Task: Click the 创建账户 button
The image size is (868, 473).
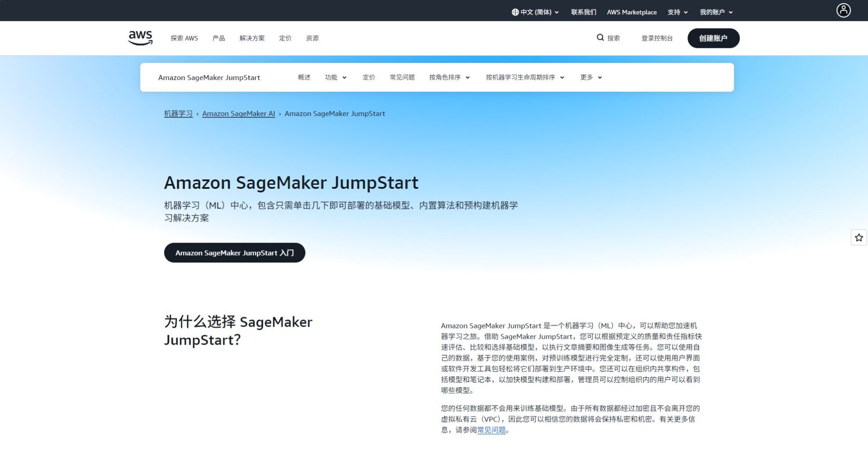Action: 713,38
